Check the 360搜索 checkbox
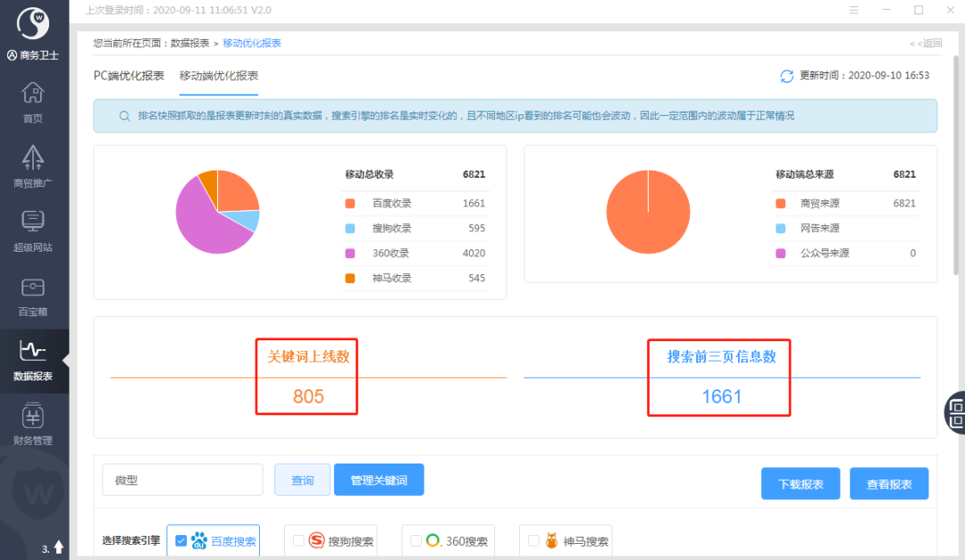The image size is (965, 560). pyautogui.click(x=416, y=540)
